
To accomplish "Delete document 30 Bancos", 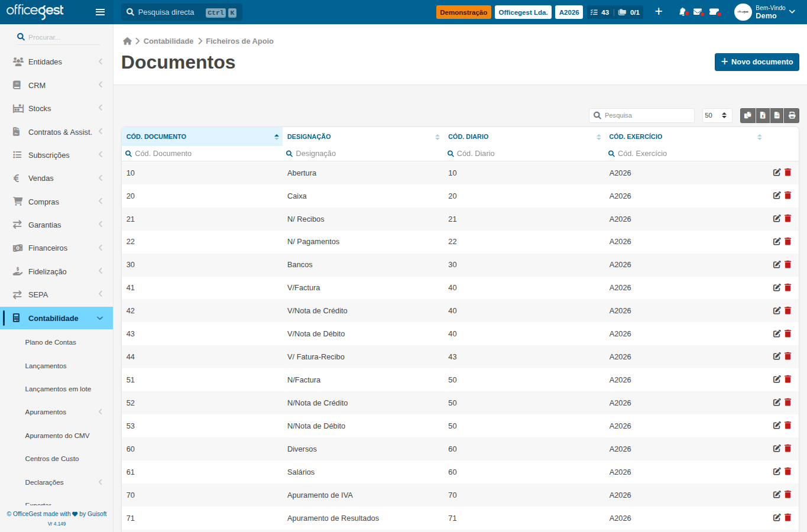I will click(787, 265).
